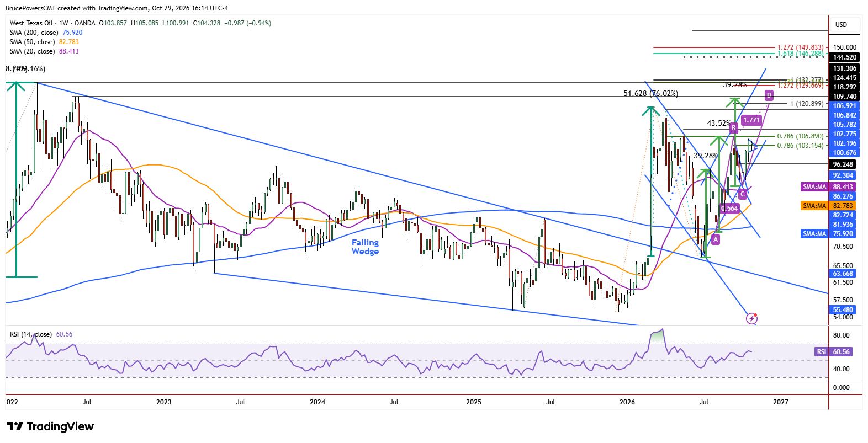Click the 2023 label on time axis

[164, 402]
